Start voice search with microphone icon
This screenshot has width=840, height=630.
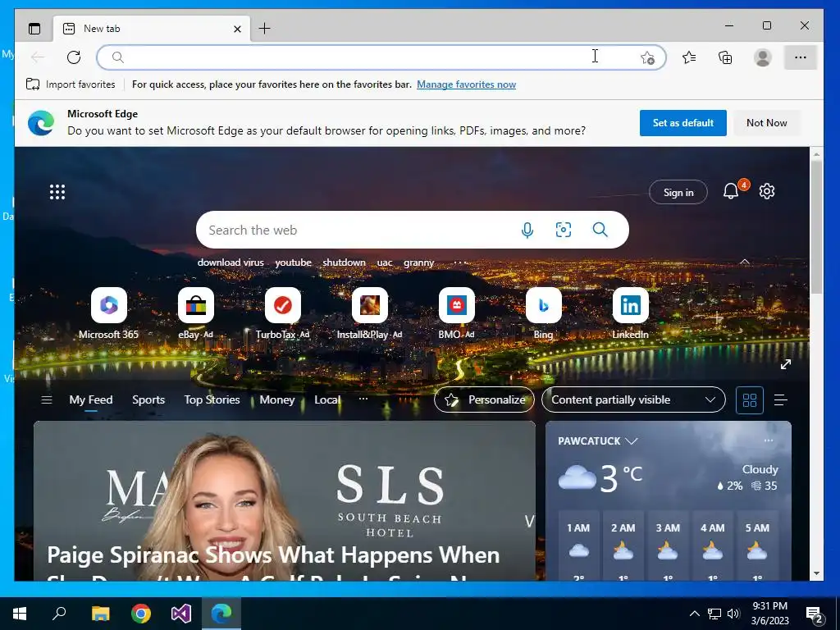click(527, 230)
